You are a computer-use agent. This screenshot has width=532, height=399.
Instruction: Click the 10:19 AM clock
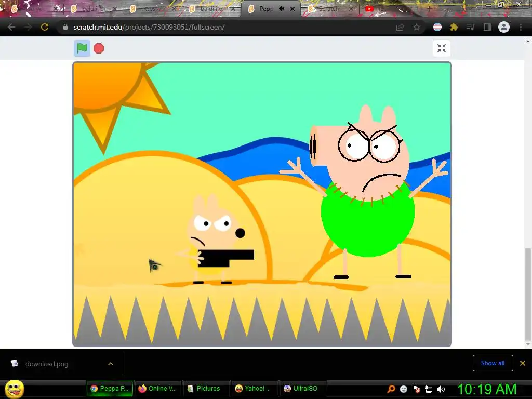487,389
